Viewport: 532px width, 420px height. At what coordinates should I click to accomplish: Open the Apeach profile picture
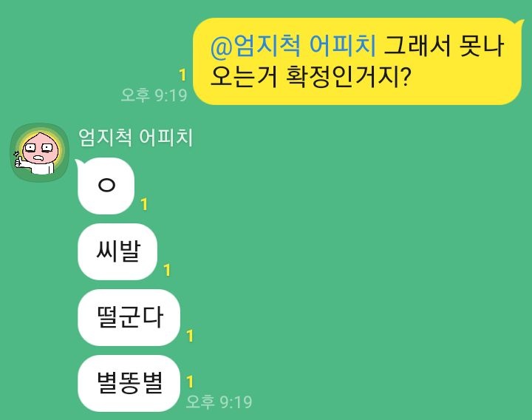pyautogui.click(x=40, y=152)
